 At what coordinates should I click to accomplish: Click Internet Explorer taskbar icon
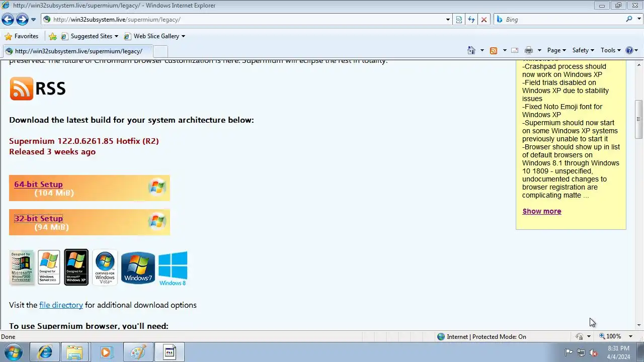(45, 352)
